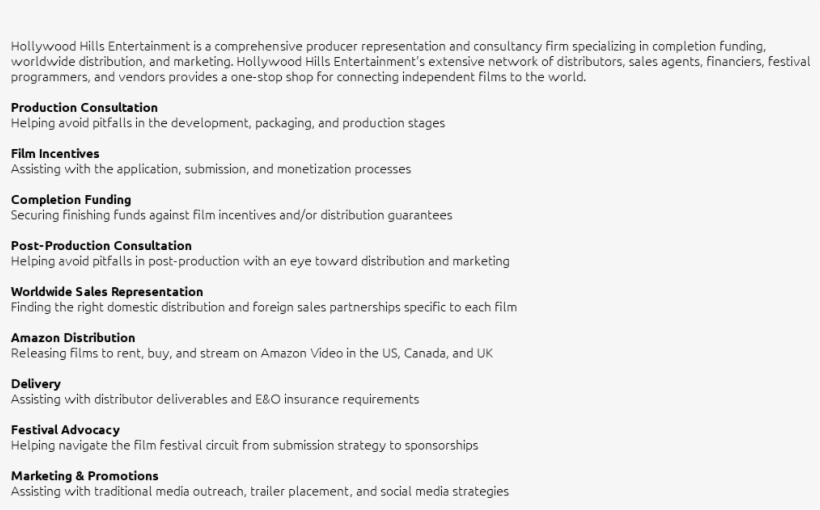The width and height of the screenshot is (820, 510).
Task: Click the film festival circuit description
Action: [x=245, y=446]
